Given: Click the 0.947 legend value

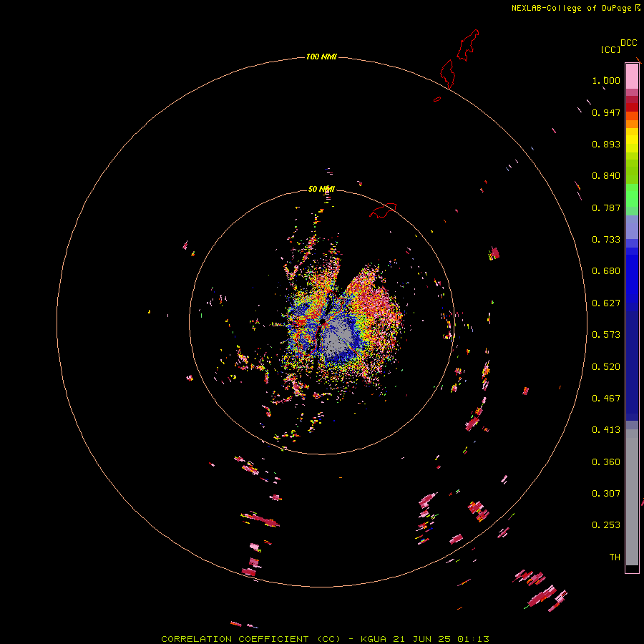Looking at the screenshot, I should tap(606, 112).
